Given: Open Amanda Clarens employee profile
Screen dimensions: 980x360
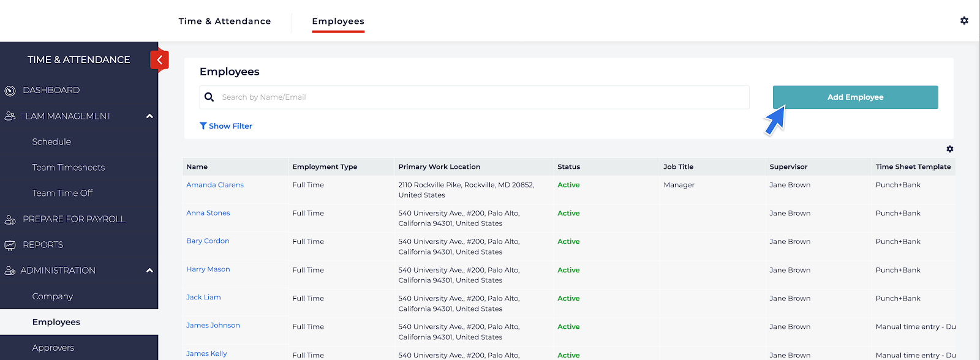Looking at the screenshot, I should pyautogui.click(x=215, y=185).
